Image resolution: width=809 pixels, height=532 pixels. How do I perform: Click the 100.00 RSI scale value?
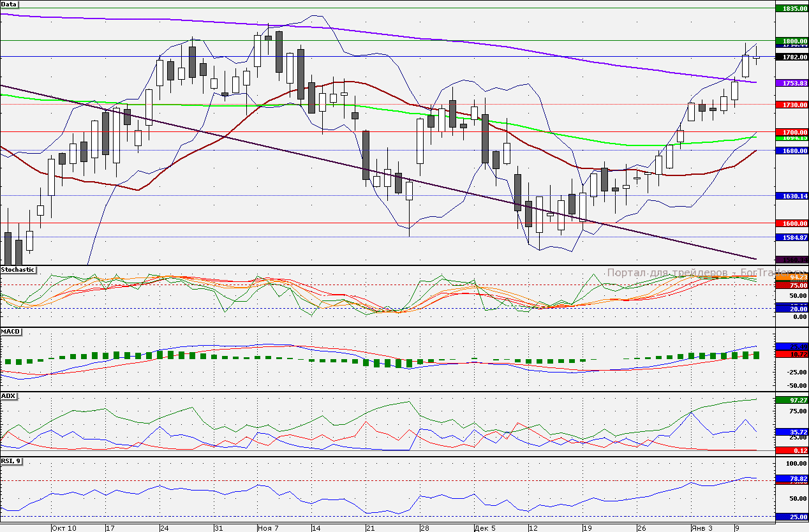pos(796,463)
